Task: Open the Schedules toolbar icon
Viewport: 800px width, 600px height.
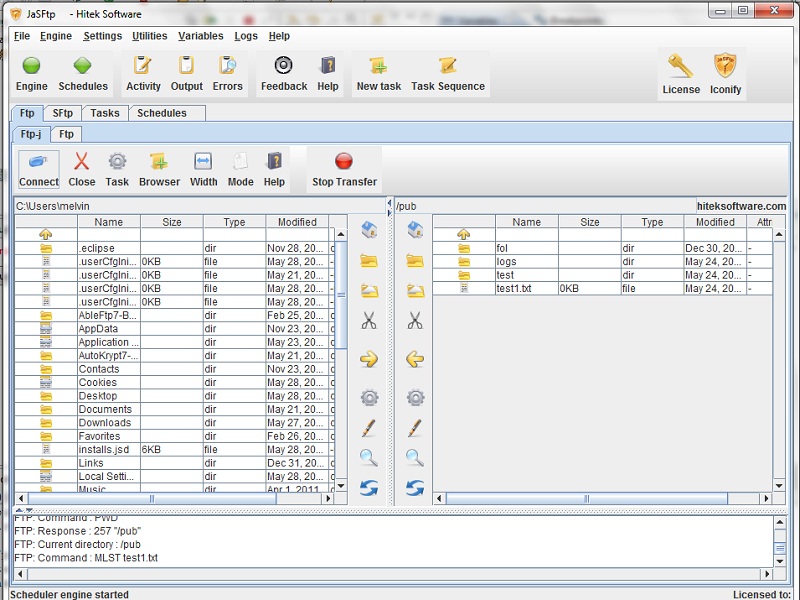Action: [83, 67]
